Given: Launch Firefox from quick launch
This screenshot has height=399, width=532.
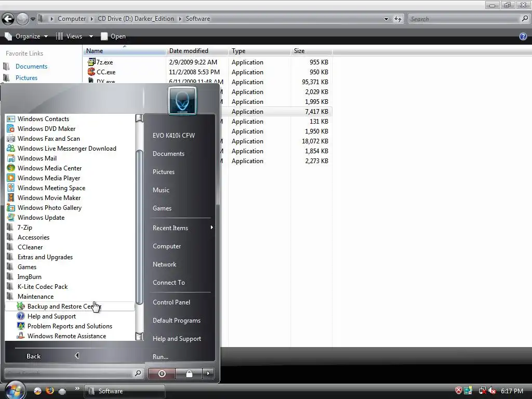Looking at the screenshot, I should 50,391.
